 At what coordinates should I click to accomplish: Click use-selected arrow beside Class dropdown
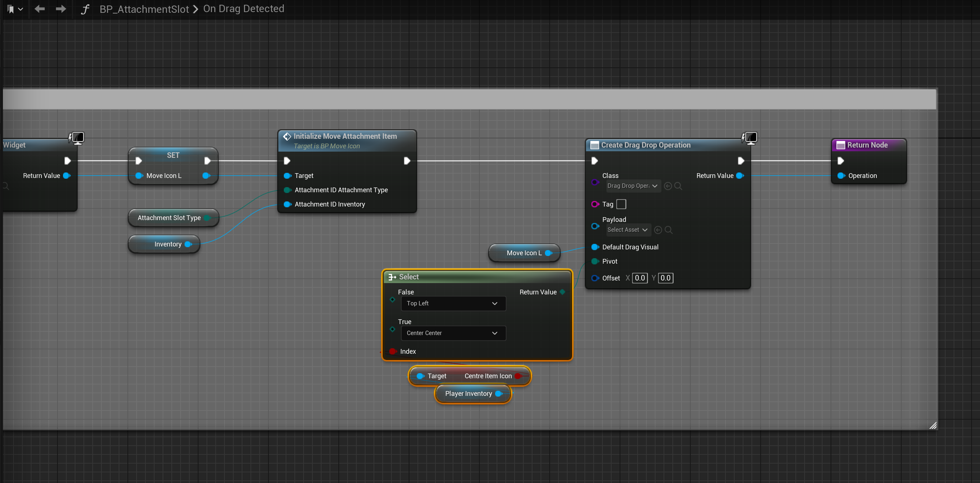[x=668, y=186]
